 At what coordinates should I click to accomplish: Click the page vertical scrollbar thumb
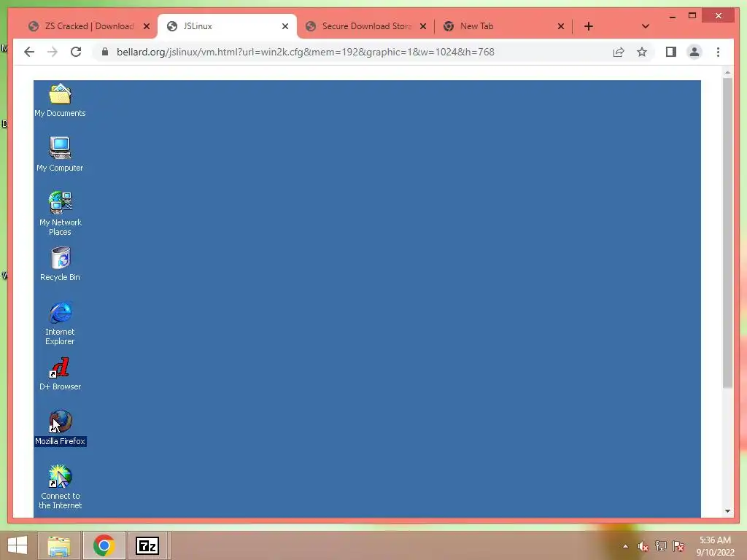pyautogui.click(x=727, y=233)
